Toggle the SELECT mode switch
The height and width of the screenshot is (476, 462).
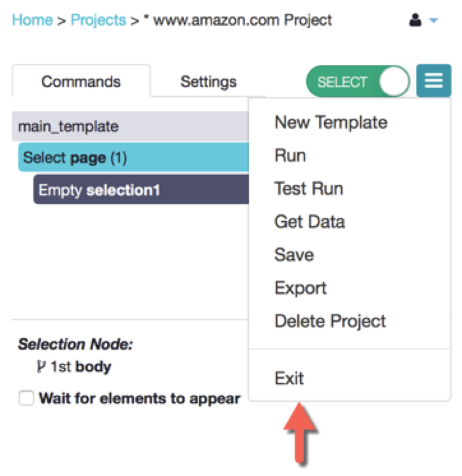click(x=358, y=81)
